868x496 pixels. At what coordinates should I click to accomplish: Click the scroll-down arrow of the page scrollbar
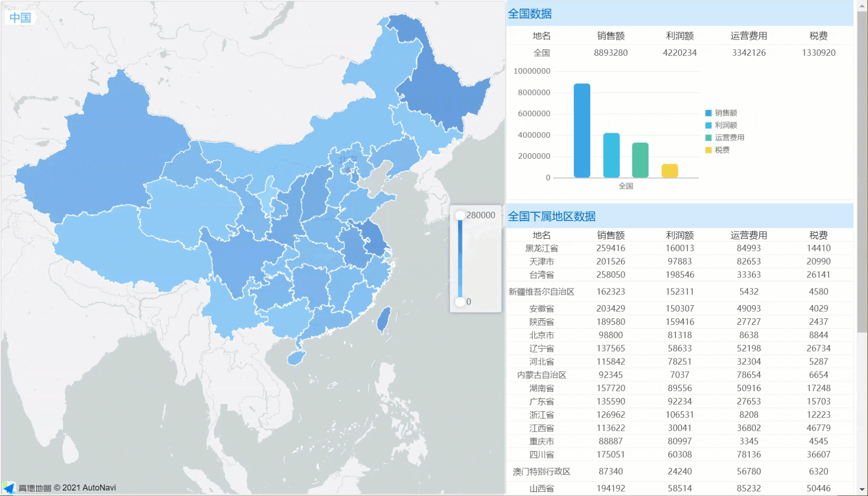(x=862, y=490)
